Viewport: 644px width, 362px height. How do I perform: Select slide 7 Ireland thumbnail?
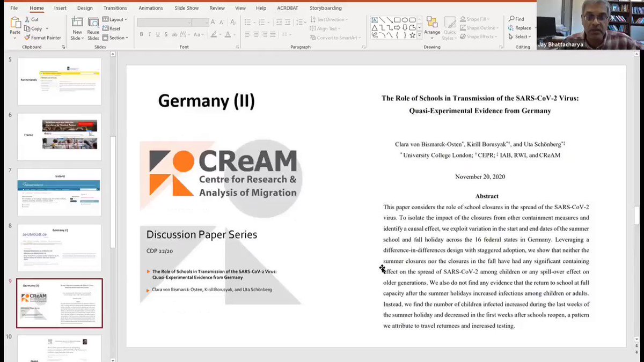(x=60, y=193)
